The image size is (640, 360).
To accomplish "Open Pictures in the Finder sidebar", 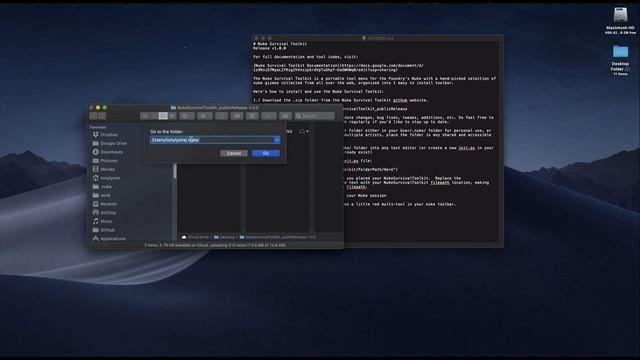I will 105,160.
